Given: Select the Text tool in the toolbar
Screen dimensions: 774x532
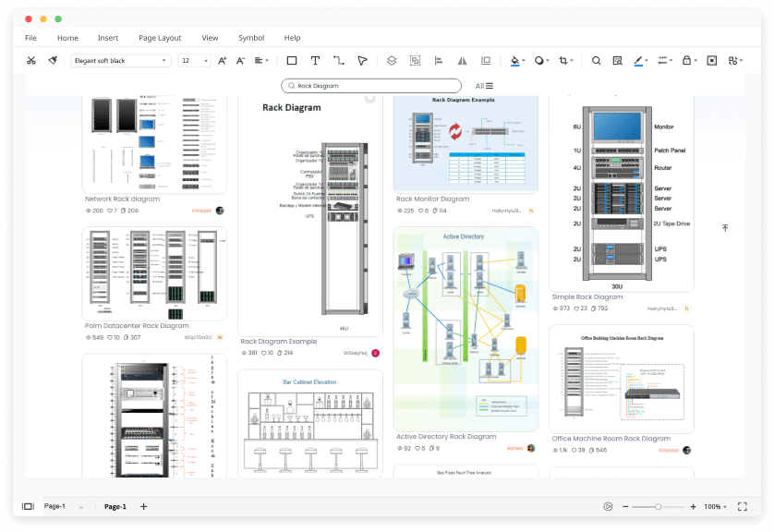Looking at the screenshot, I should click(315, 60).
